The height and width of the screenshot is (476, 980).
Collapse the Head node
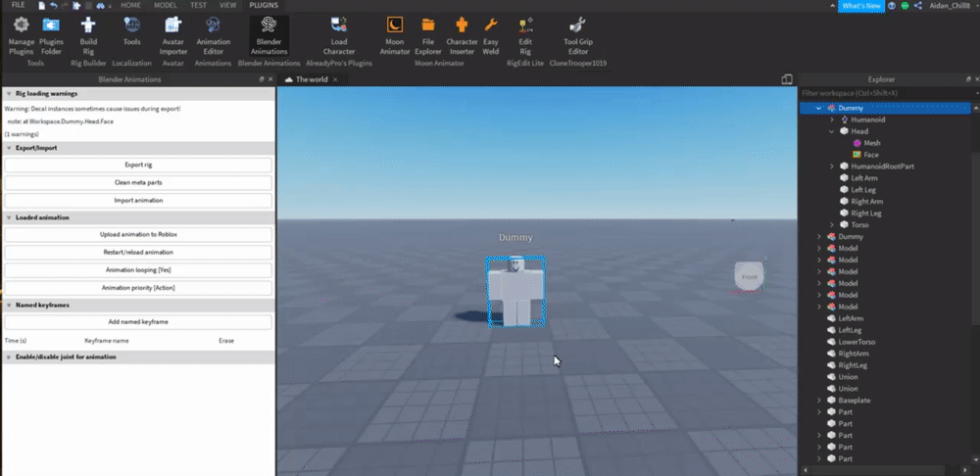832,131
